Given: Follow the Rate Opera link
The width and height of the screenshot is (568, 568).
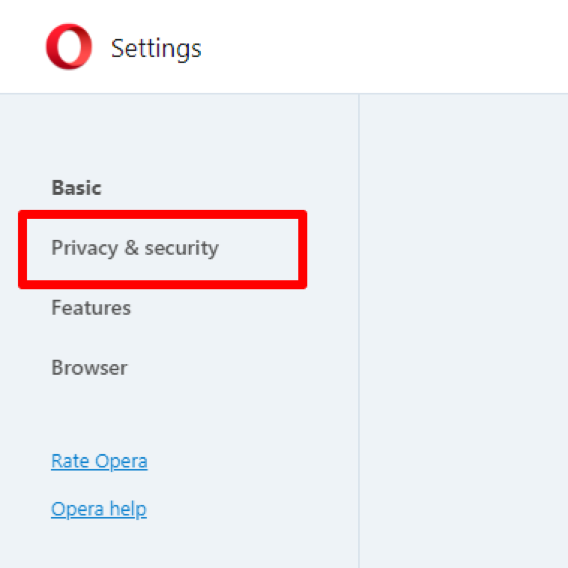Looking at the screenshot, I should [x=99, y=462].
